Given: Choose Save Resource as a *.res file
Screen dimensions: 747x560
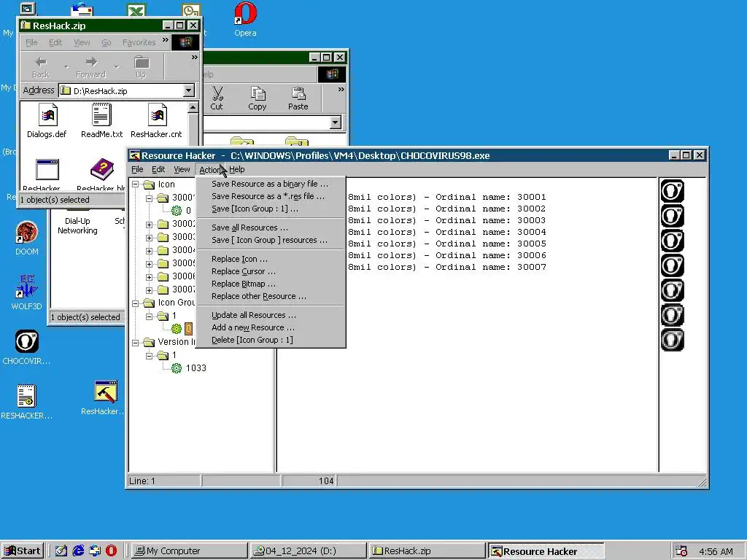Looking at the screenshot, I should (x=270, y=196).
